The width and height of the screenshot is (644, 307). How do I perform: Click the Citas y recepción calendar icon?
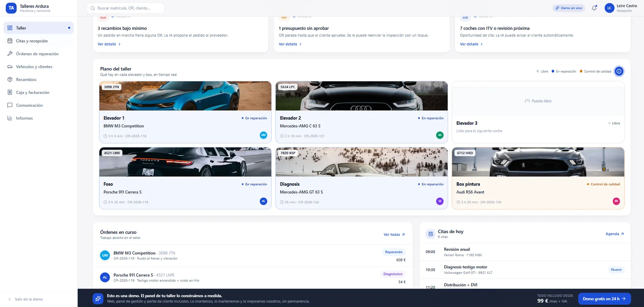coord(10,41)
